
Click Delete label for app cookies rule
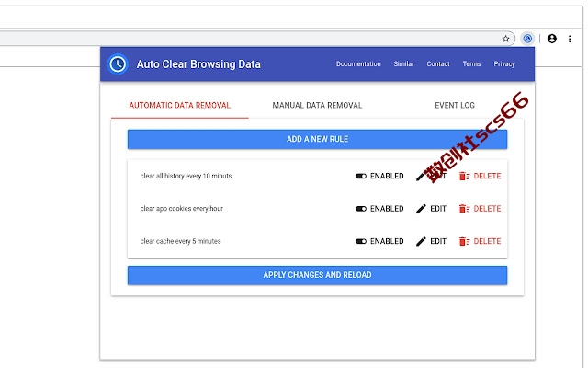point(487,209)
